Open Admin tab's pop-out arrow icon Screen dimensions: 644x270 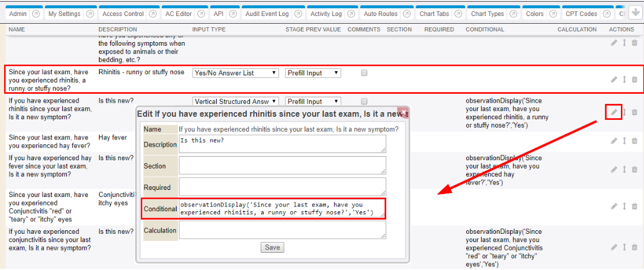tap(35, 14)
